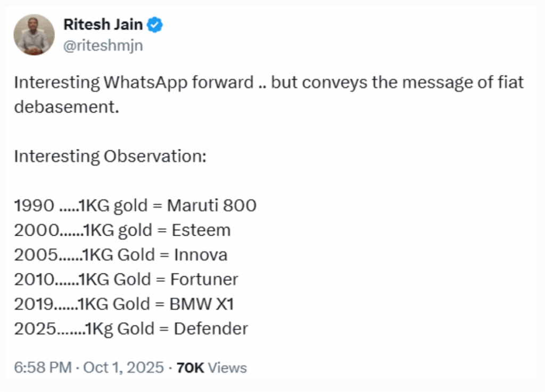
Task: Click the word "Defender" in the last line
Action: 211,329
